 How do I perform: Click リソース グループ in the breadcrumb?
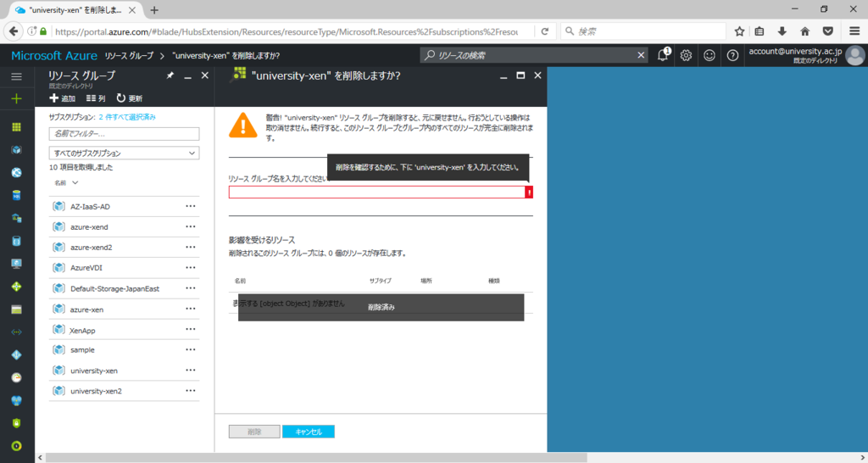click(129, 55)
